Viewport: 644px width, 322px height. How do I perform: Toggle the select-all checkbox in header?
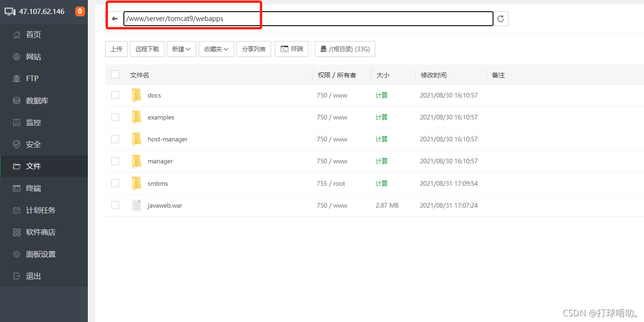tap(115, 75)
